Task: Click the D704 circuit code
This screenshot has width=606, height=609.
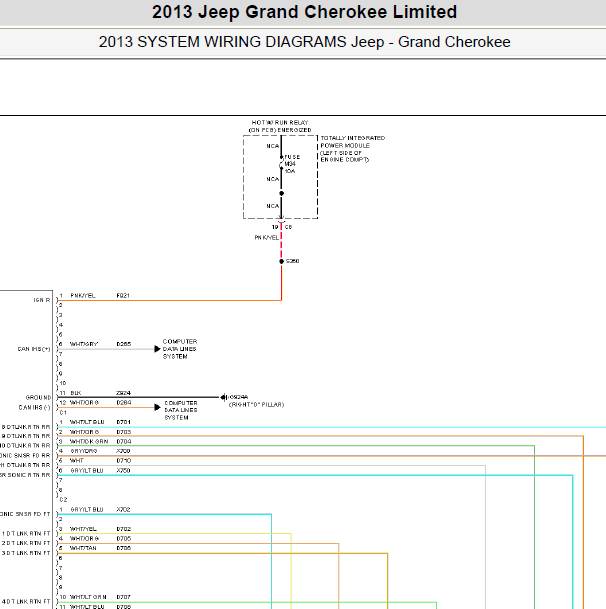Action: click(x=124, y=442)
